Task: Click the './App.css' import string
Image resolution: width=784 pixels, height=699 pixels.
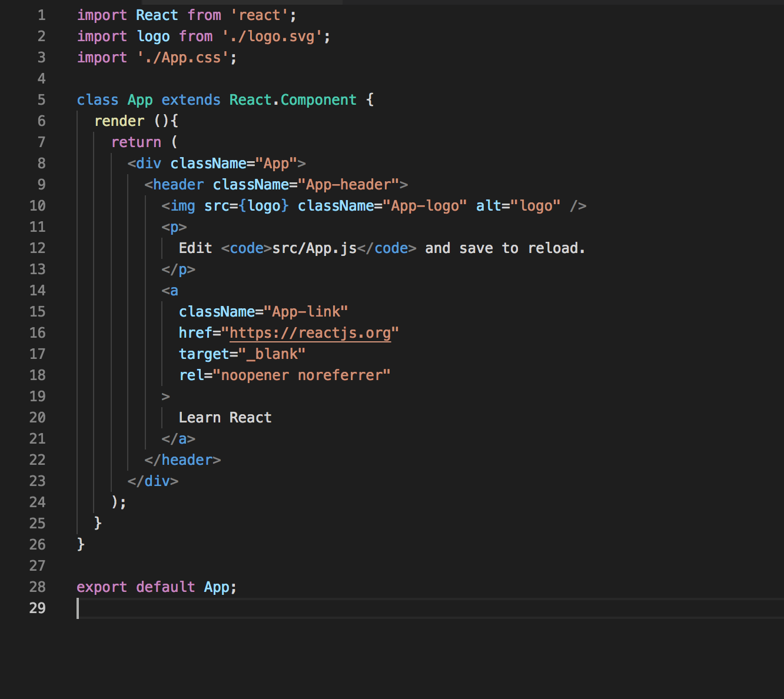Action: point(183,58)
